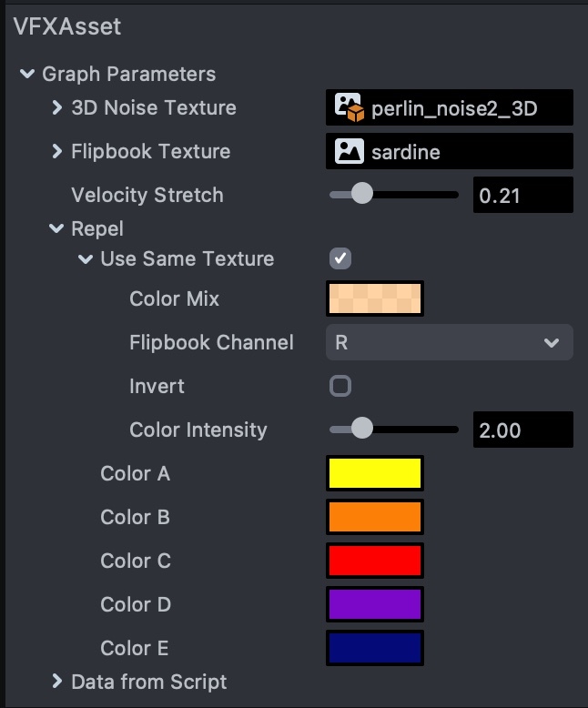
Task: Click the Velocity Stretch value field 0.21
Action: [x=522, y=195]
